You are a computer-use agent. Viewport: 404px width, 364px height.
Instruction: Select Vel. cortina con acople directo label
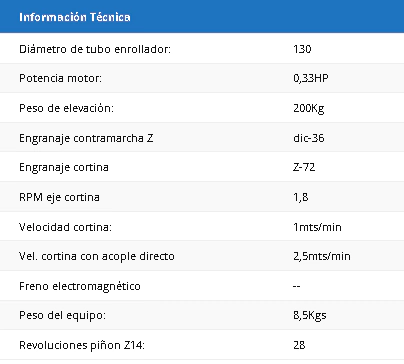click(97, 256)
